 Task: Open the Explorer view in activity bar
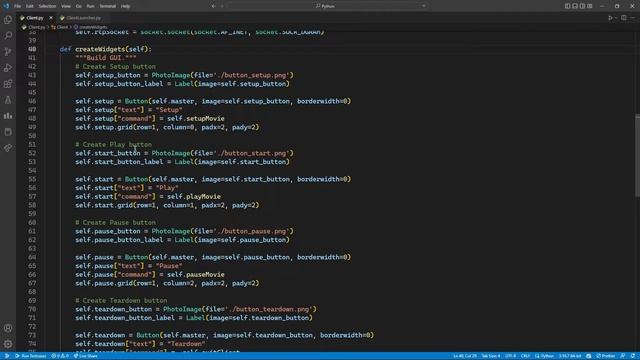click(x=8, y=20)
